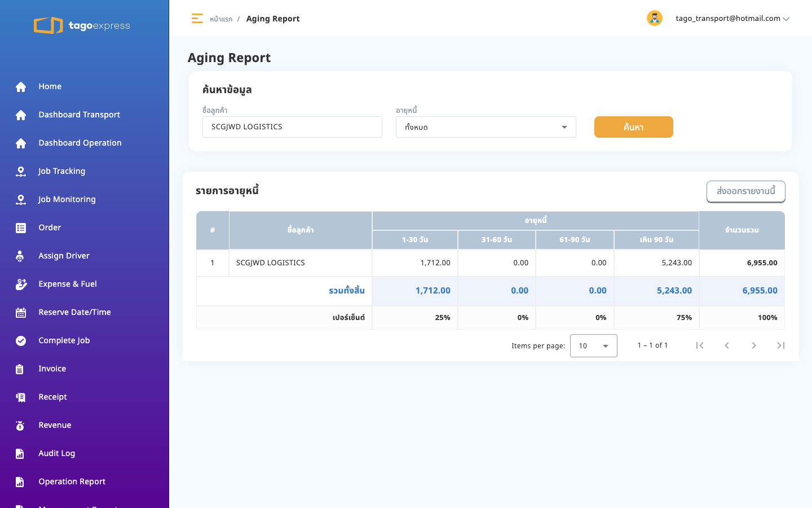Click the orange ค้นหา search button
Viewport: 812px width, 508px height.
(634, 127)
